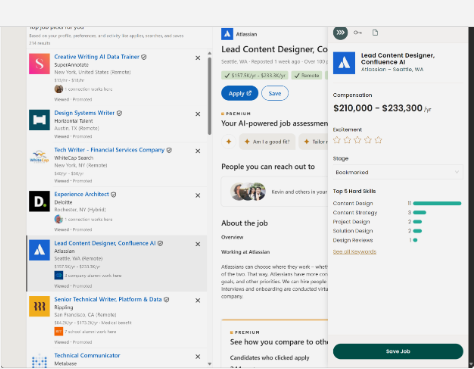Click the Project Design skill bar
474x369 pixels.
click(417, 222)
